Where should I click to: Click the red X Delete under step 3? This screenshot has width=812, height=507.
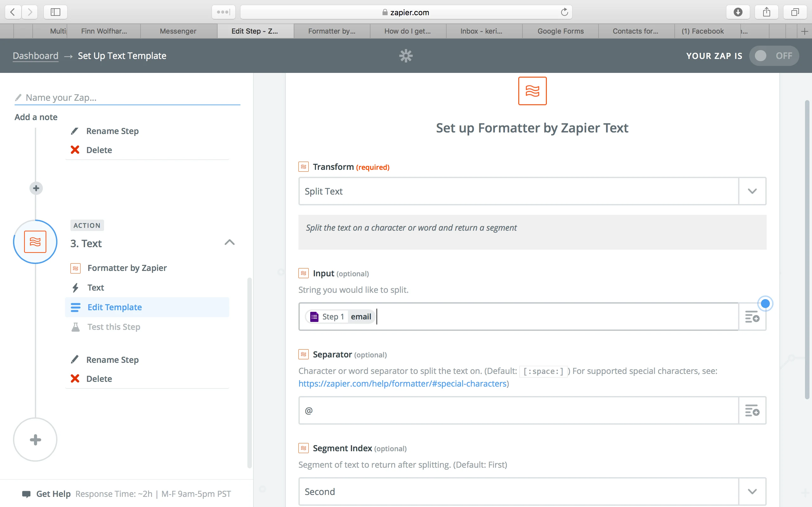tap(75, 379)
